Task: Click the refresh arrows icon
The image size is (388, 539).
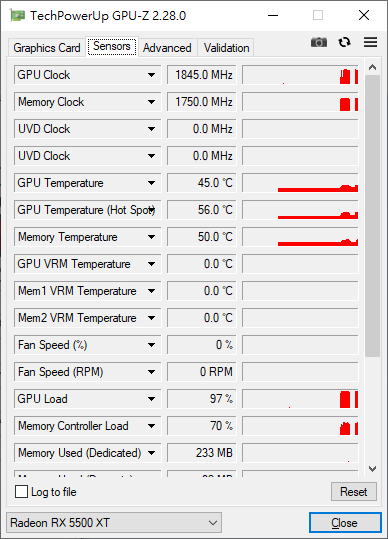Action: pyautogui.click(x=344, y=42)
